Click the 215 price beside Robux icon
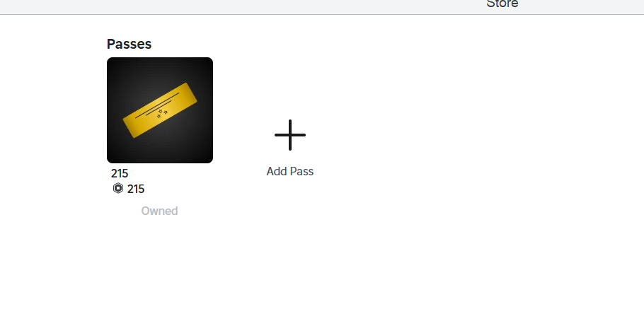Viewport: 644px width, 316px height. click(x=136, y=189)
